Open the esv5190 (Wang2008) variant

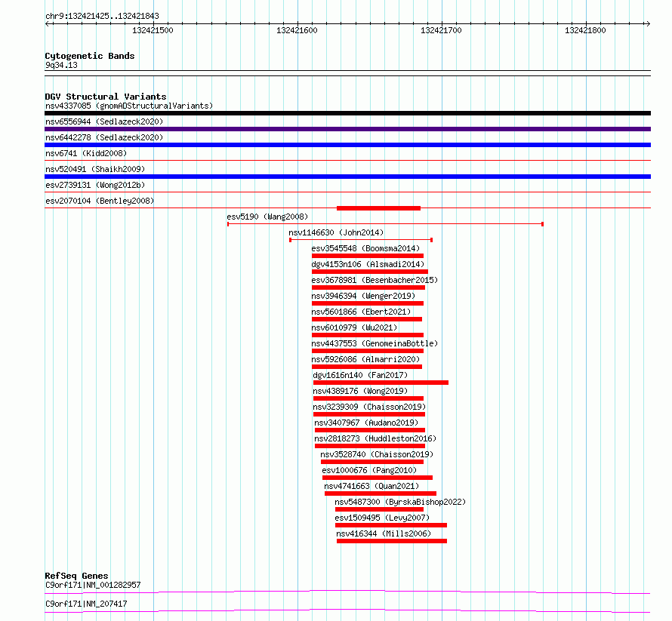pyautogui.click(x=267, y=217)
